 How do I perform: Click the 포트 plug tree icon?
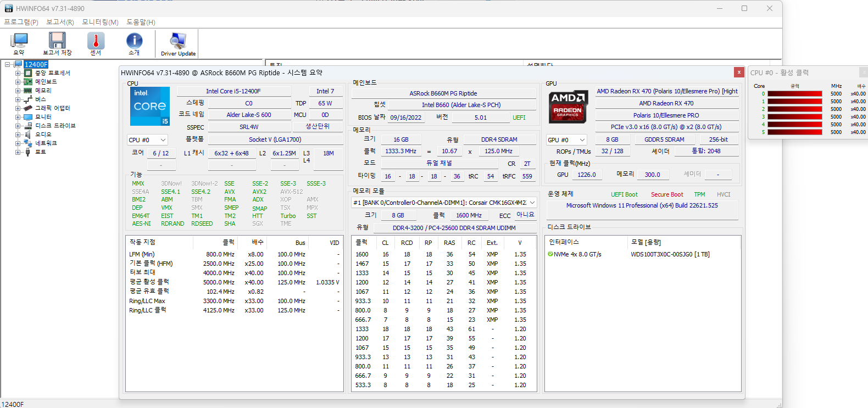coord(28,152)
